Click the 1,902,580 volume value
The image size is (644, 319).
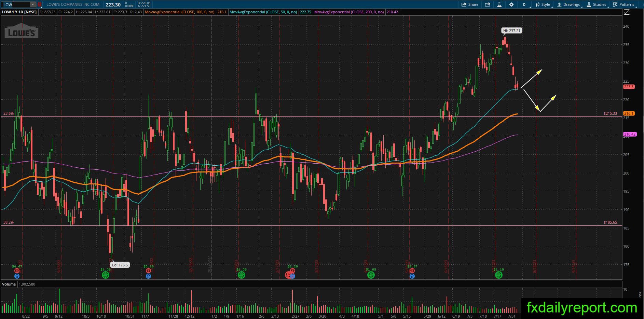tap(27, 284)
